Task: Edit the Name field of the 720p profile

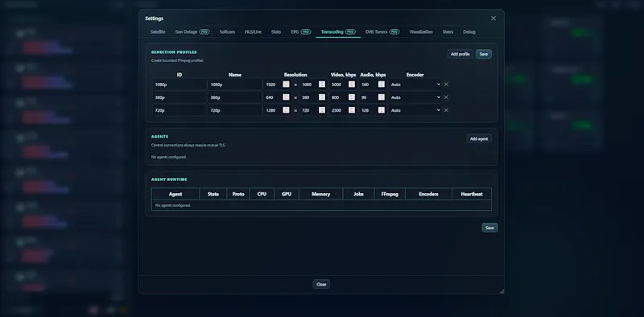Action: 234,110
